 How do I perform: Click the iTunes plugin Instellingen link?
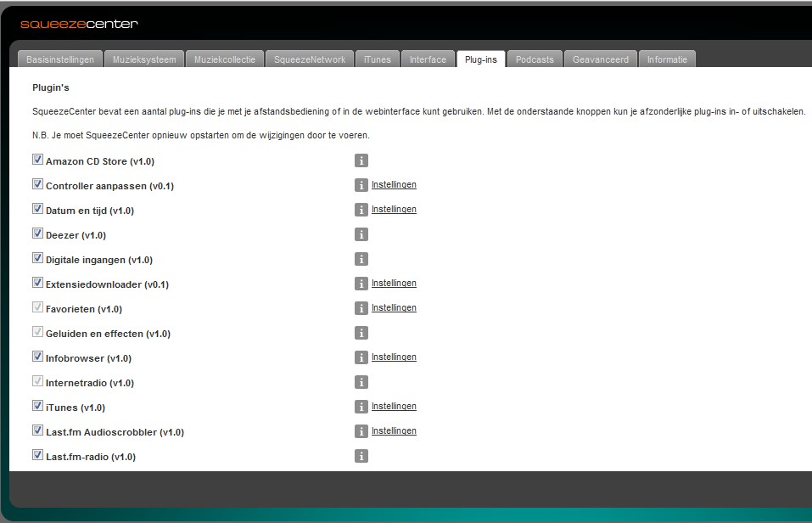click(x=394, y=406)
